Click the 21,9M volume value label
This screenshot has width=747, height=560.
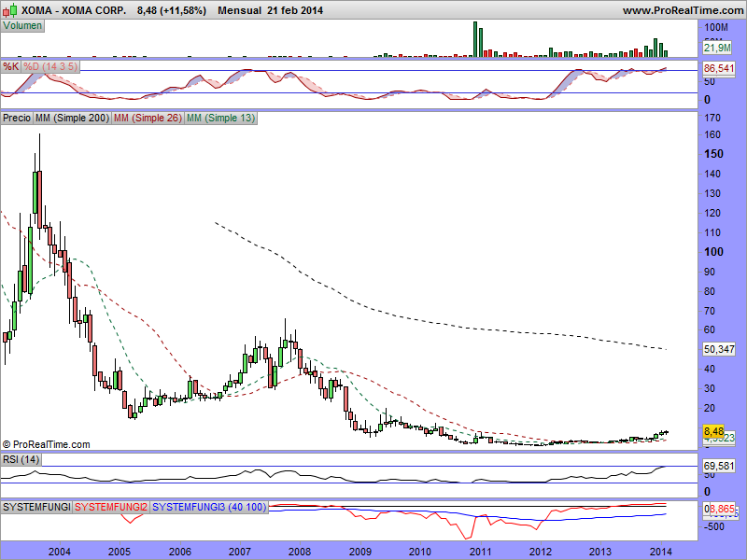coord(717,48)
